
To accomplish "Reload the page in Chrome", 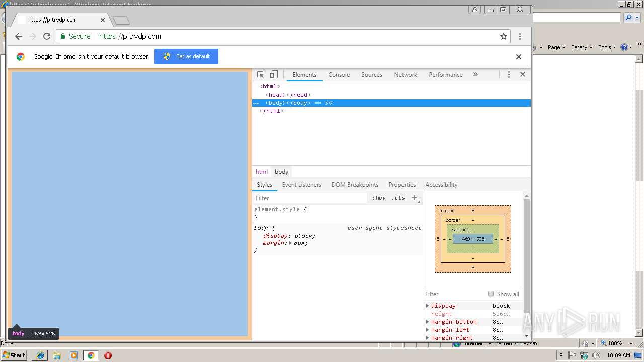I will click(47, 36).
